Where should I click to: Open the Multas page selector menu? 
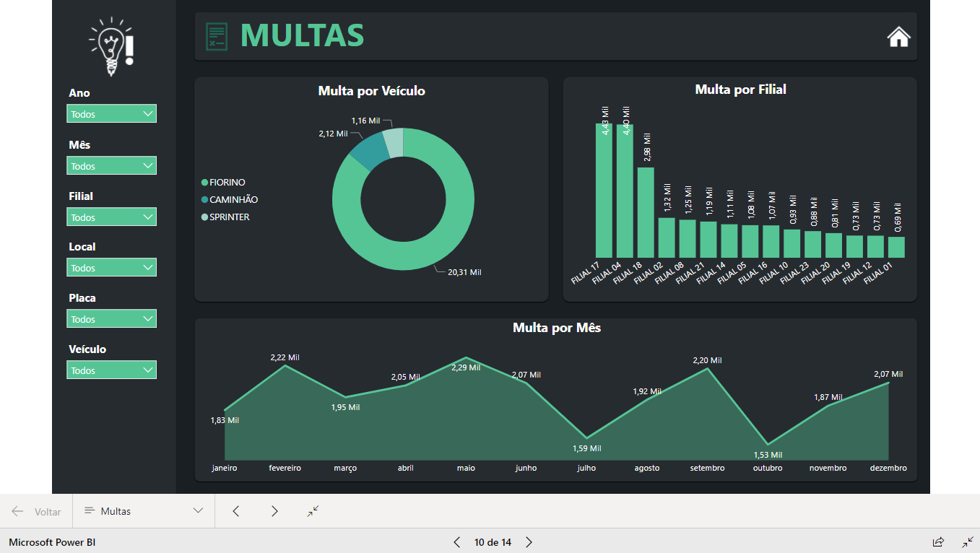click(143, 511)
